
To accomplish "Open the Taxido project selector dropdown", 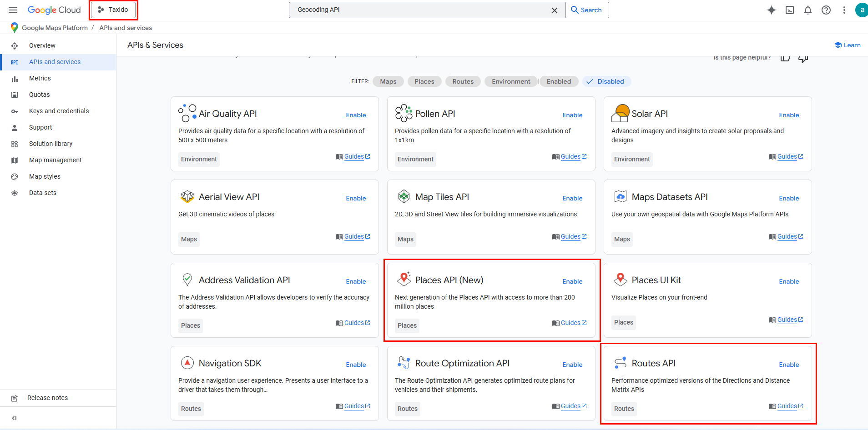I will click(x=113, y=10).
